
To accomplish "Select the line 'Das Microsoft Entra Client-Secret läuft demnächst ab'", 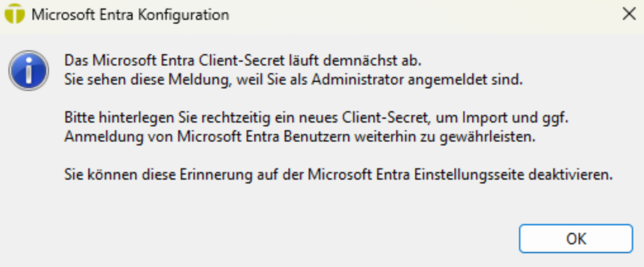I will [242, 60].
